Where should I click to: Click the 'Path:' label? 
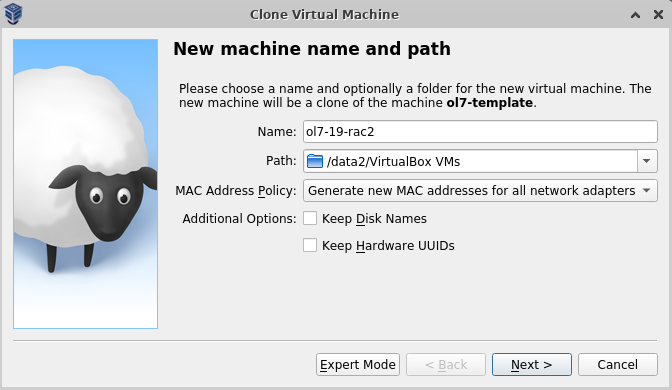[281, 161]
